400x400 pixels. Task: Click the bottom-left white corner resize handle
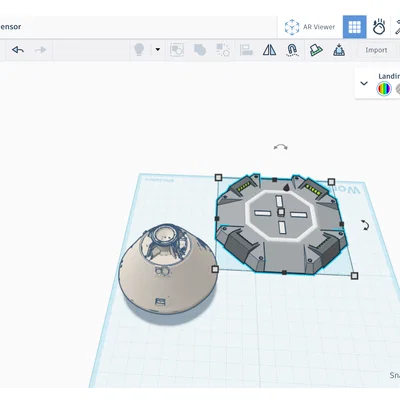tap(215, 269)
